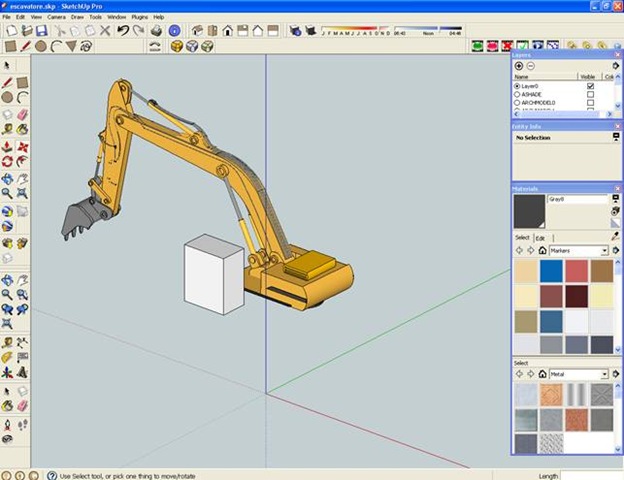Viewport: 624px width, 480px height.
Task: Make Layer0 the active layer
Action: point(517,86)
